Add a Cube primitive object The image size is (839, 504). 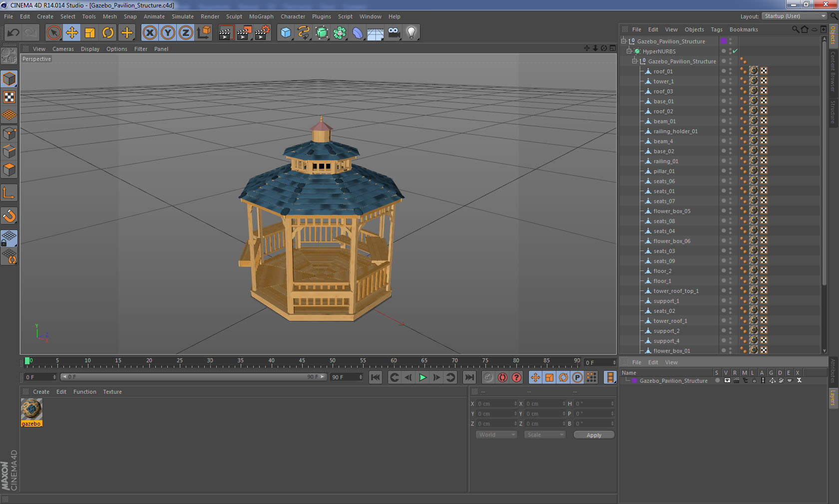(x=286, y=33)
